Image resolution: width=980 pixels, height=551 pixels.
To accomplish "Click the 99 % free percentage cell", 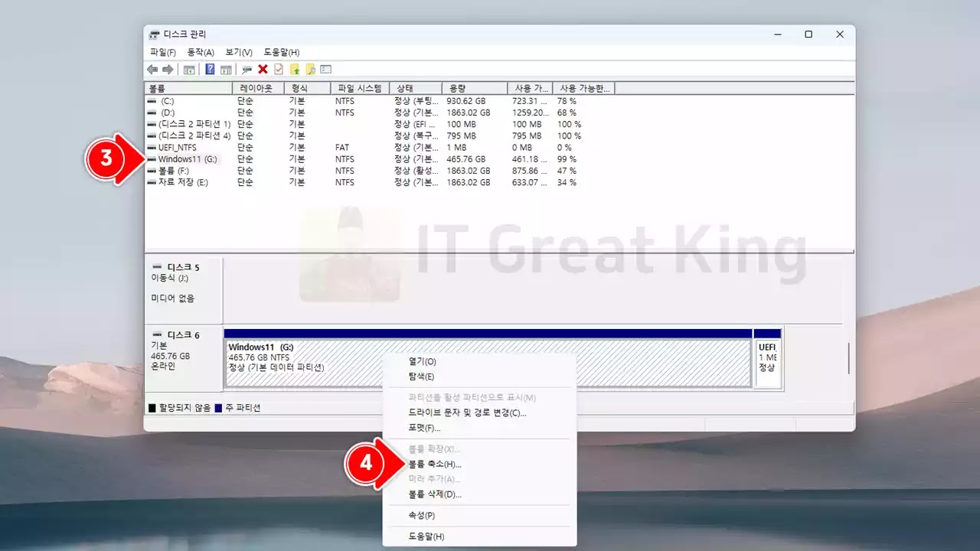I will tap(567, 159).
